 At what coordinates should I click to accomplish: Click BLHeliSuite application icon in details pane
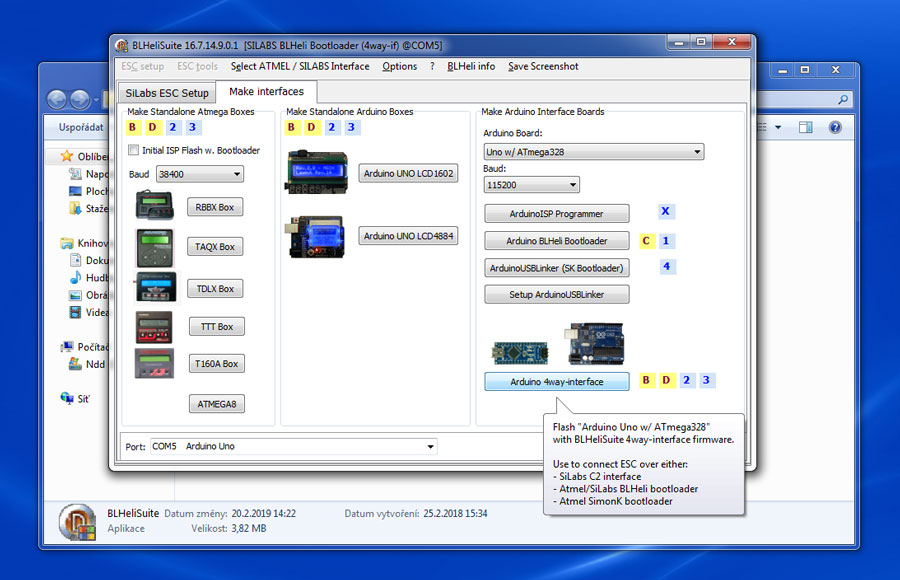(x=77, y=523)
